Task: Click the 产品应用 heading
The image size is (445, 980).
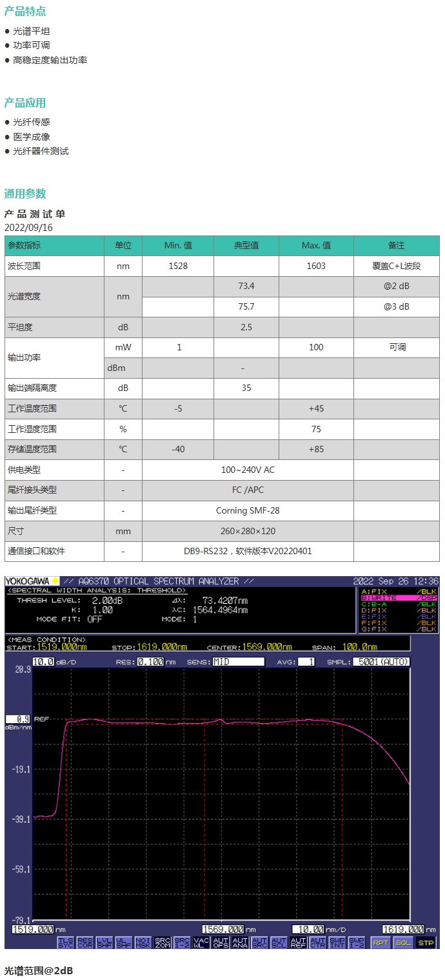Action: pos(25,103)
